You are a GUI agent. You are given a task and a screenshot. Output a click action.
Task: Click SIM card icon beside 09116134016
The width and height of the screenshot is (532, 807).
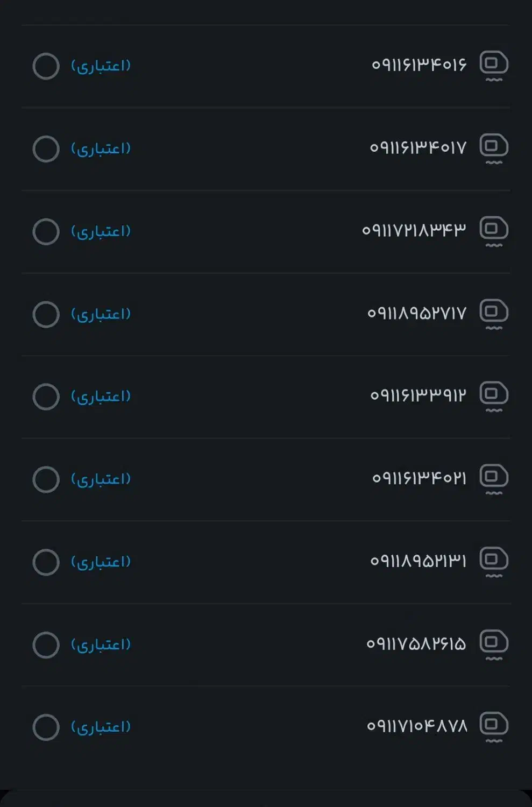coord(493,64)
